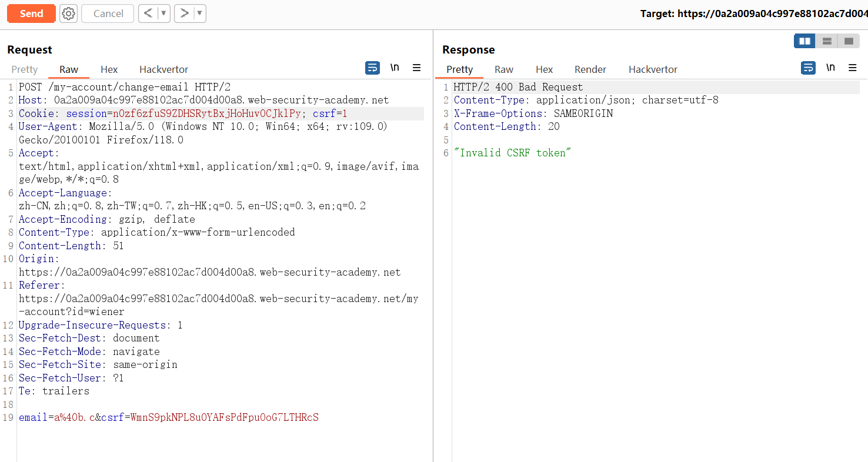868x462 pixels.
Task: Toggle non-printable characters in Request panel
Action: coord(395,68)
